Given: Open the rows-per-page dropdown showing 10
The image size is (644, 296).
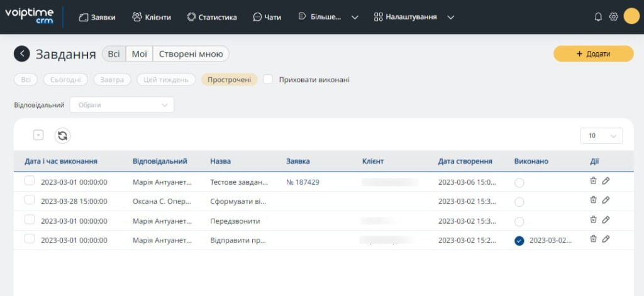Looking at the screenshot, I should 601,136.
